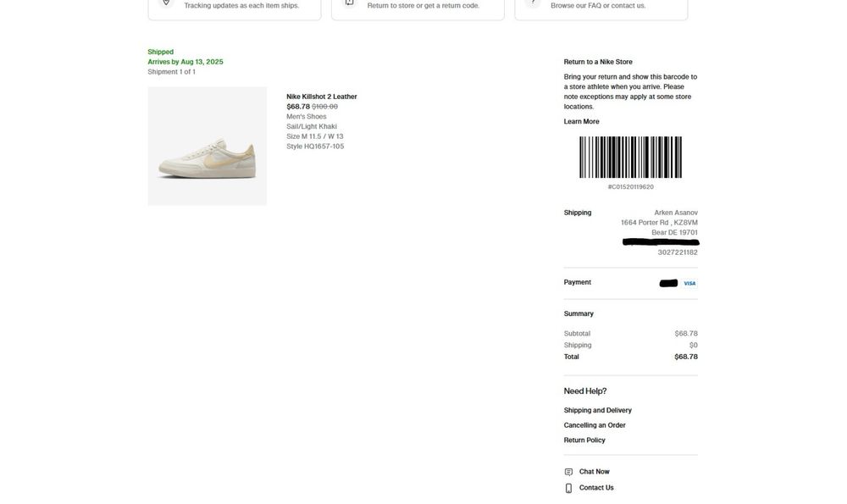847x504 pixels.
Task: Click the Contact Us phone icon
Action: point(568,488)
